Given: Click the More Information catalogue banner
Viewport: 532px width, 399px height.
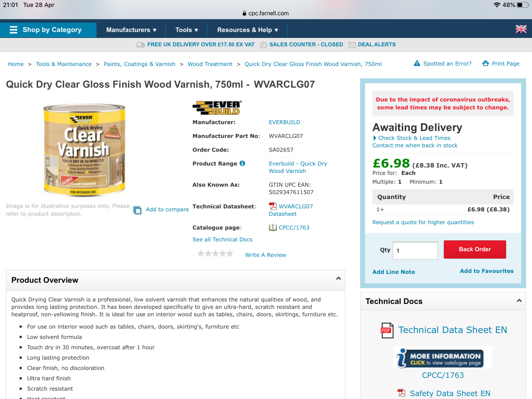Looking at the screenshot, I should point(443,357).
